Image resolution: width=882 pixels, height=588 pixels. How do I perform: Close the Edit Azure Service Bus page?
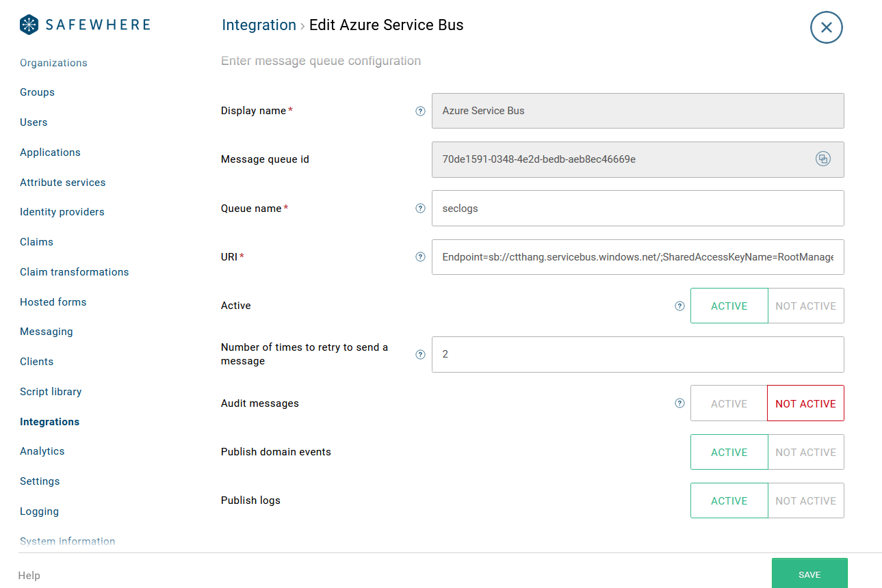point(826,27)
